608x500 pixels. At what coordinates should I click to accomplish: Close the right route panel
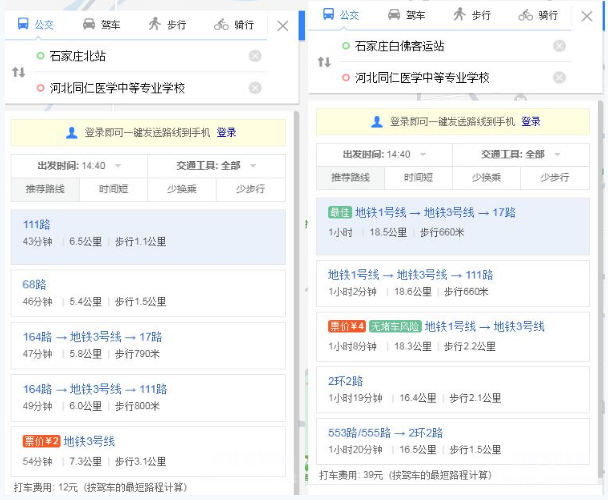coord(587,16)
